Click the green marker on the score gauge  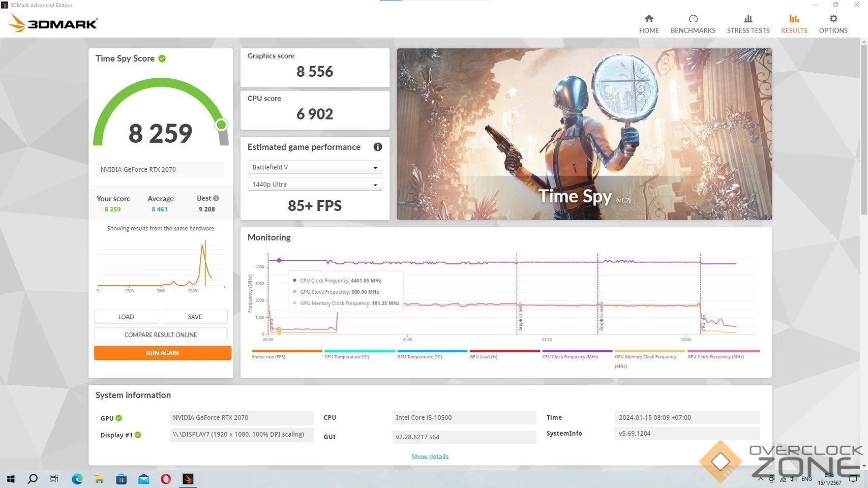[x=221, y=125]
